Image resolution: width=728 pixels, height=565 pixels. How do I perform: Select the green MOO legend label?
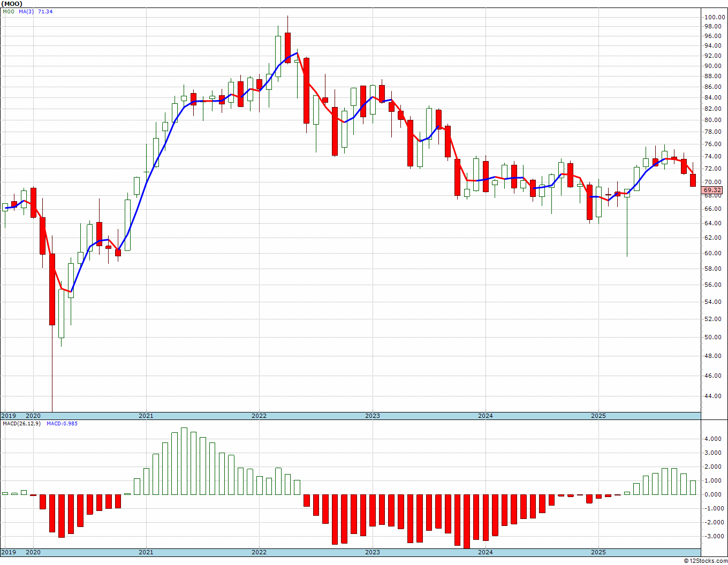coord(8,11)
